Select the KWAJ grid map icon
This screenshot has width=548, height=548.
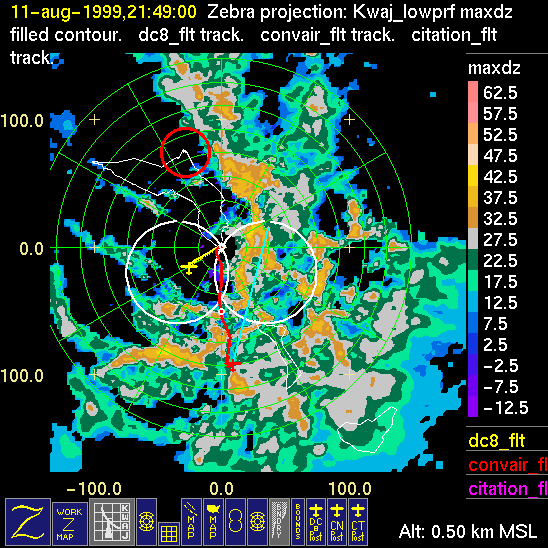pyautogui.click(x=111, y=521)
